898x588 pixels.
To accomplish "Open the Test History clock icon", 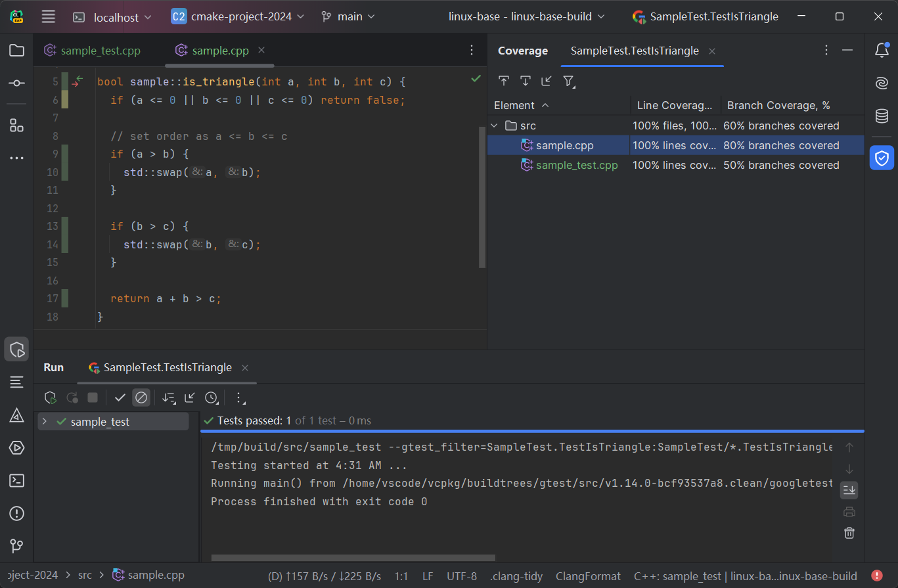I will point(211,397).
